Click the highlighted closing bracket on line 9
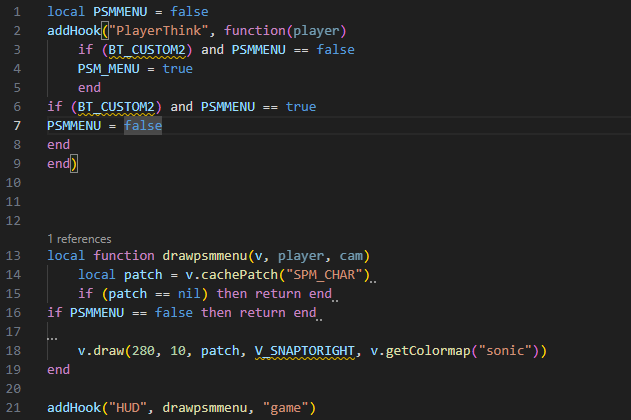 pyautogui.click(x=74, y=164)
